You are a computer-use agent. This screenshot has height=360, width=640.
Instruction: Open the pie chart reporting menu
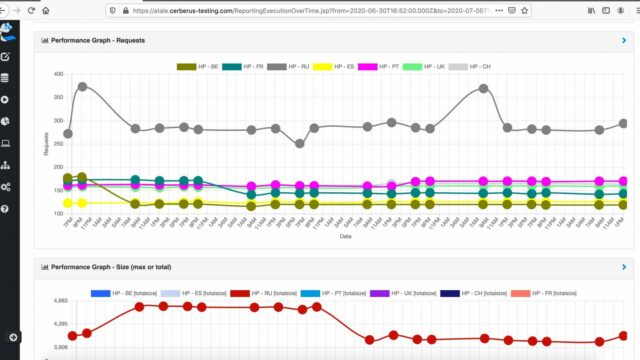[5, 121]
